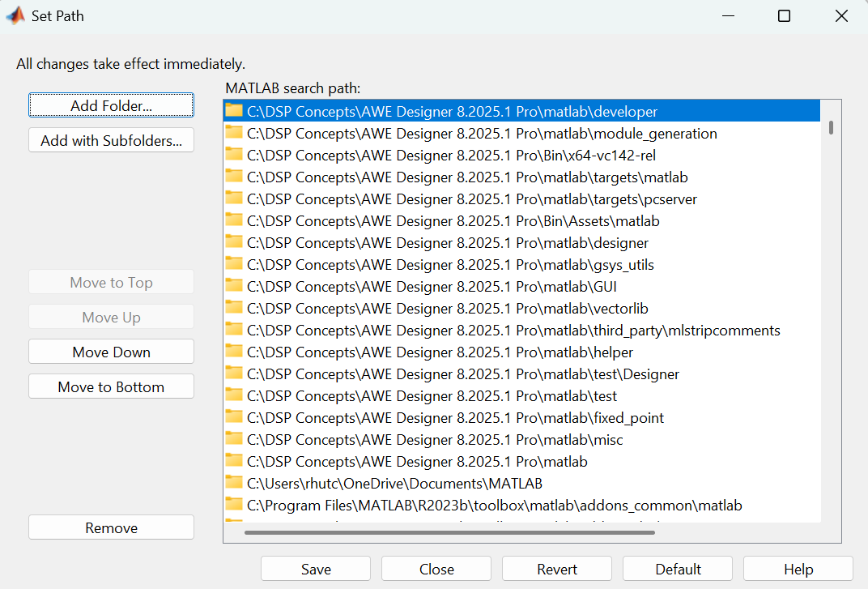Select the third_party\mlstripcomments path
Screen dimensions: 868x589
[x=521, y=331]
